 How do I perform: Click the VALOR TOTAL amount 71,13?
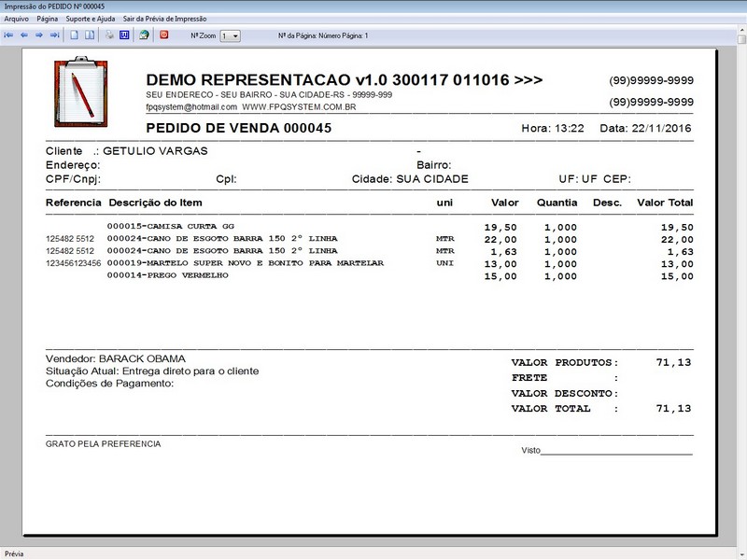click(x=673, y=409)
